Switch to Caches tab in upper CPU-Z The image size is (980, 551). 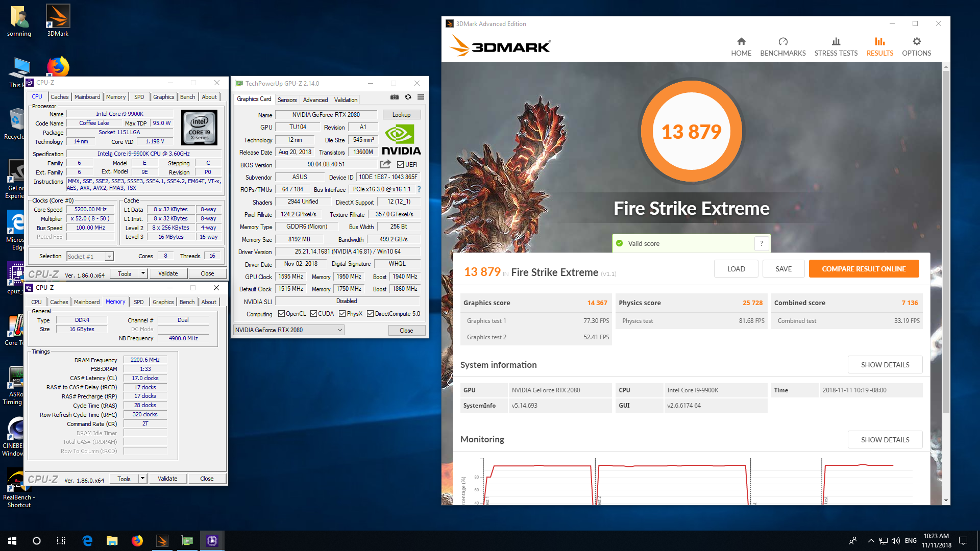pos(60,97)
